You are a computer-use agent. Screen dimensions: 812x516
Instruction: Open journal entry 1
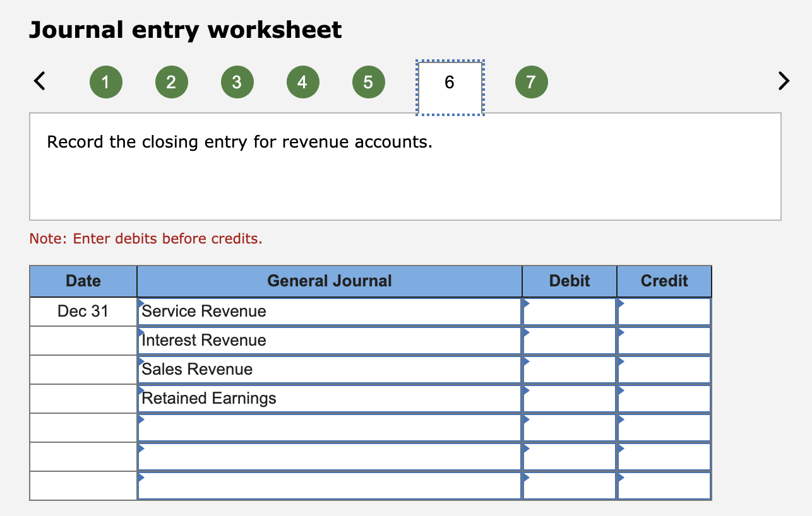click(105, 82)
